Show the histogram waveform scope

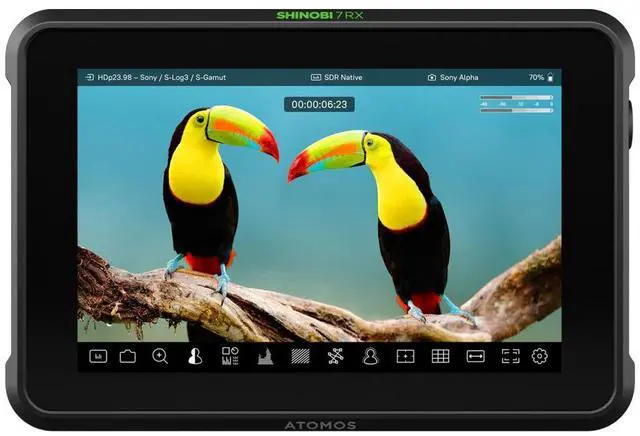265,356
